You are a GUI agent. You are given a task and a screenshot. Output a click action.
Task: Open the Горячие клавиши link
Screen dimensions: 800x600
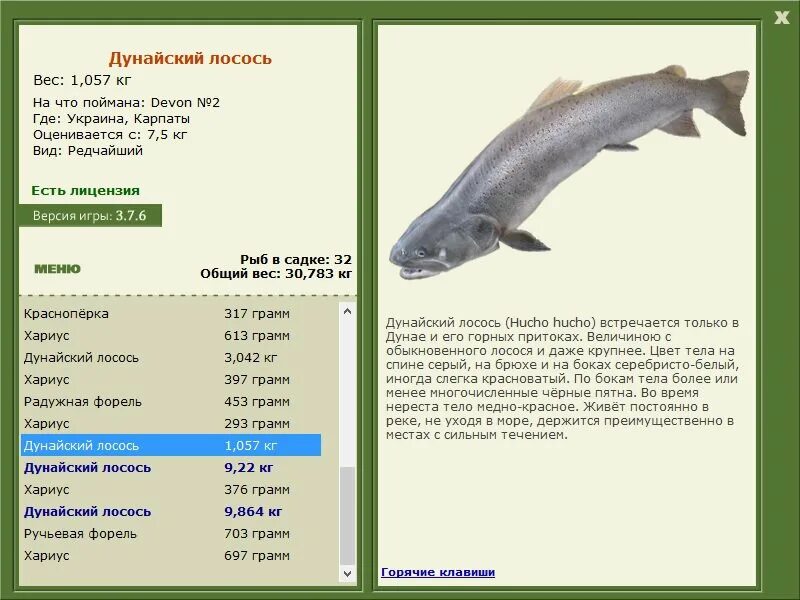pos(437,572)
